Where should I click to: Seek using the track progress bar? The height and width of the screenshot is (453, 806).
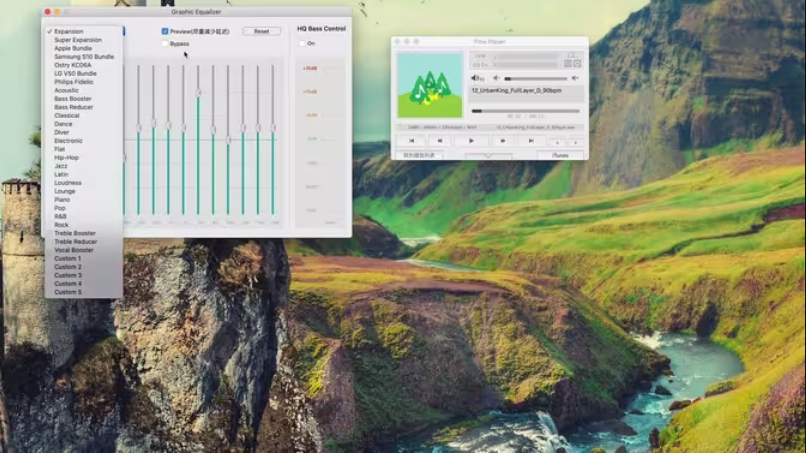click(x=525, y=111)
